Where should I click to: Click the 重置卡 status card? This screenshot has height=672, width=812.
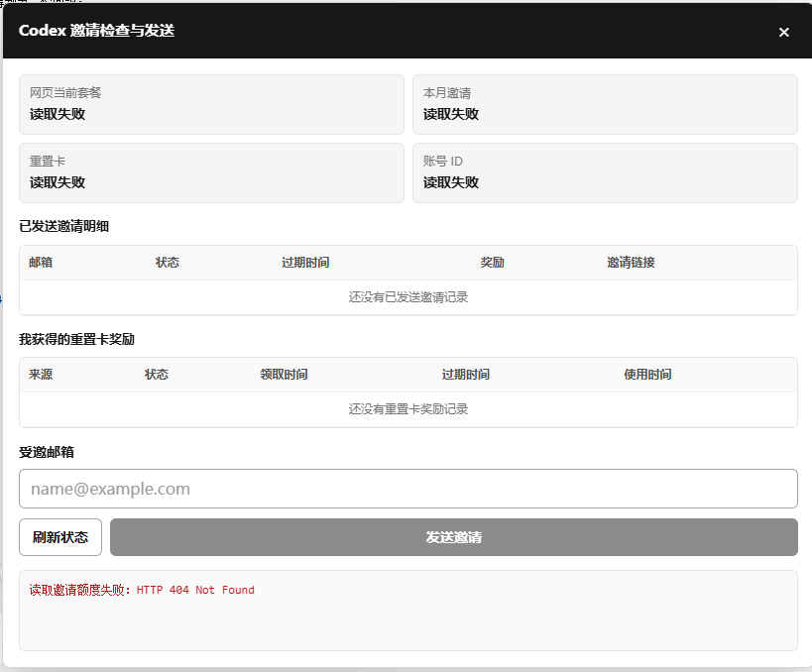click(x=211, y=172)
